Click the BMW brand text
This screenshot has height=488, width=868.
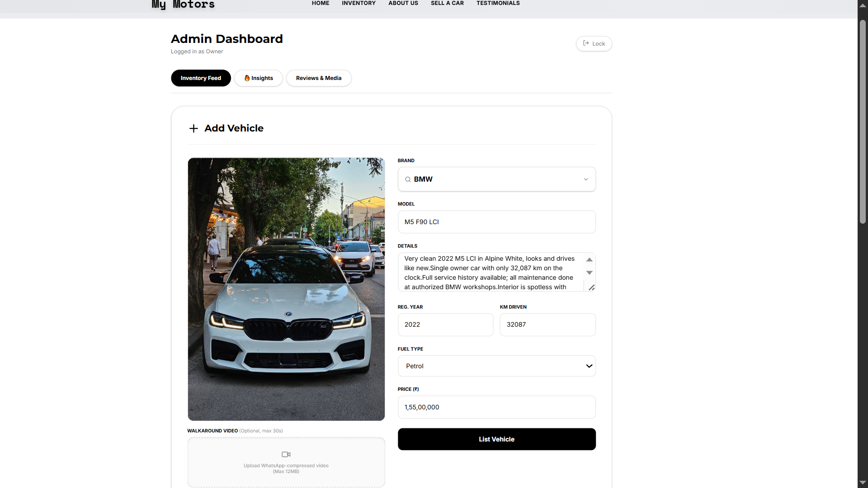[x=423, y=179]
